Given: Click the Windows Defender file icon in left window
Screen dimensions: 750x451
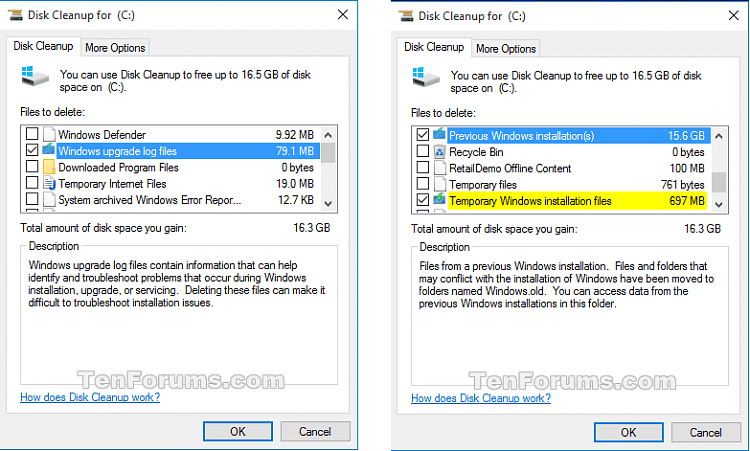Looking at the screenshot, I should coord(49,134).
